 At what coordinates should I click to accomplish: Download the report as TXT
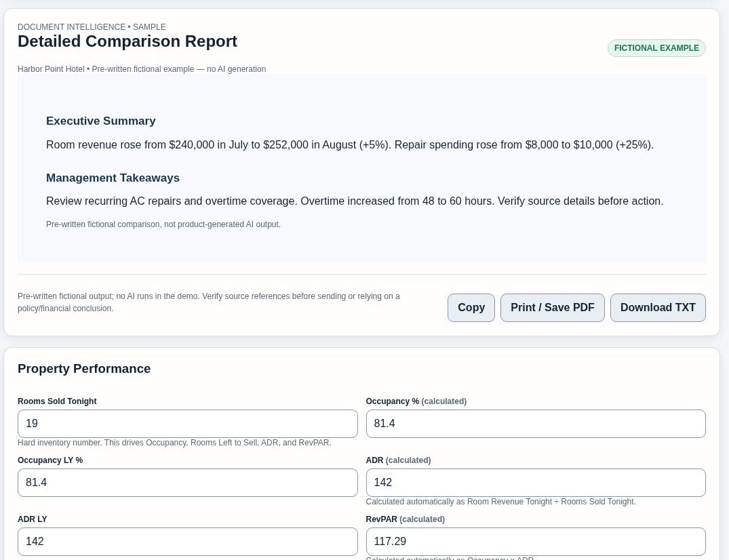(658, 308)
